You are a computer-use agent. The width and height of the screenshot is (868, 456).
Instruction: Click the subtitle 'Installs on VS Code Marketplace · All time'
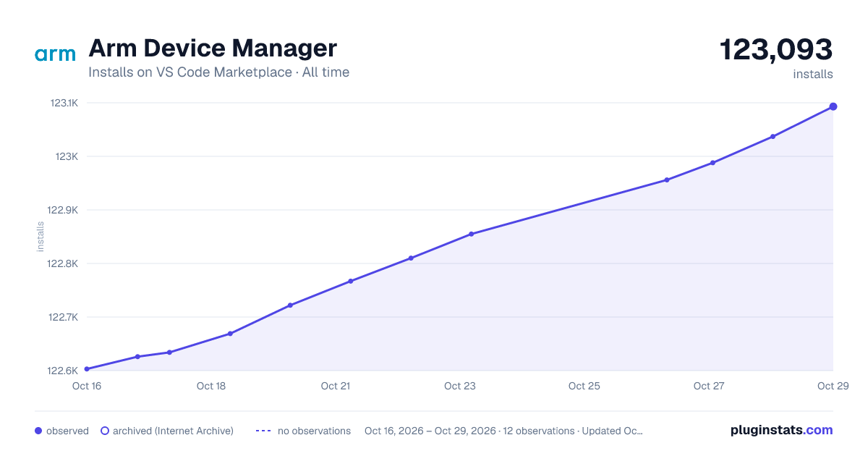coord(218,72)
